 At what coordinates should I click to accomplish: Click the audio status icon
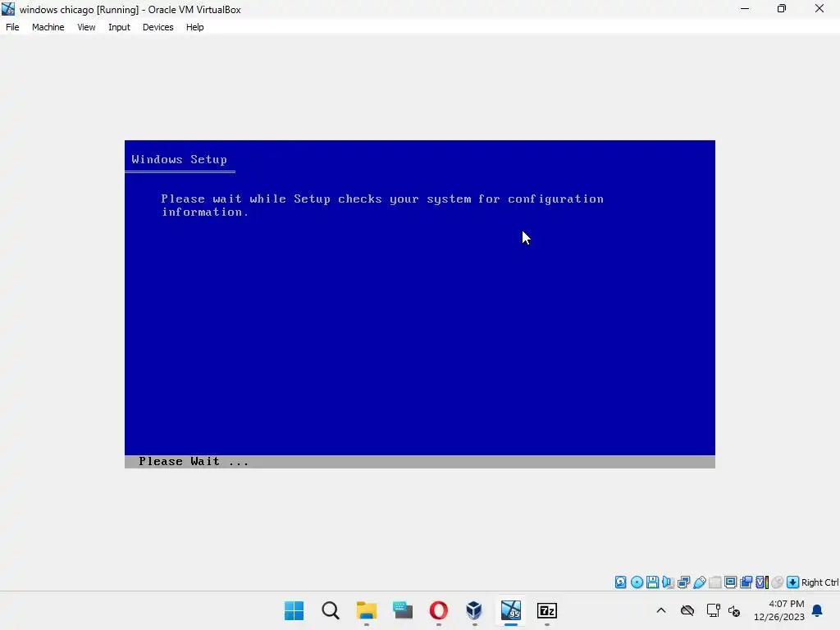coord(668,582)
